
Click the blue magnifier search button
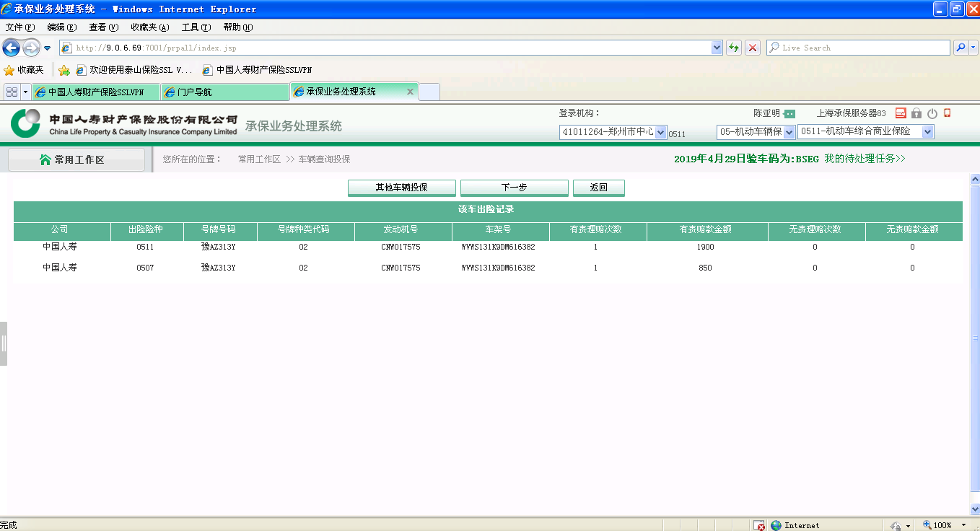click(960, 48)
